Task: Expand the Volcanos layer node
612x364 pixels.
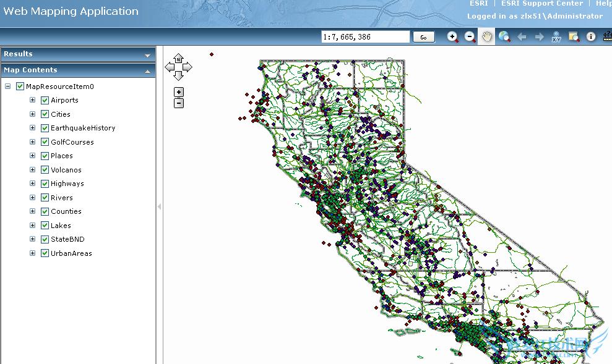Action: click(32, 169)
